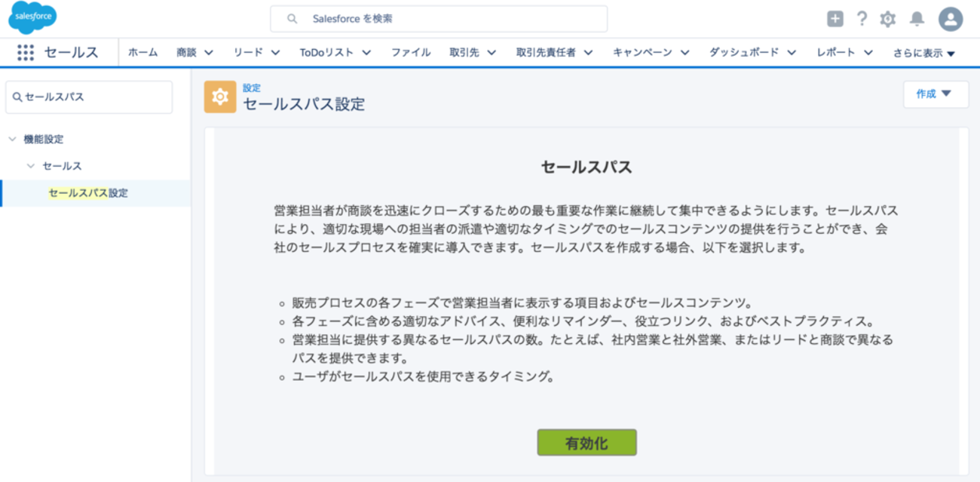Expand the ToDoリスト dropdown chevron
The image size is (980, 482).
tap(366, 53)
